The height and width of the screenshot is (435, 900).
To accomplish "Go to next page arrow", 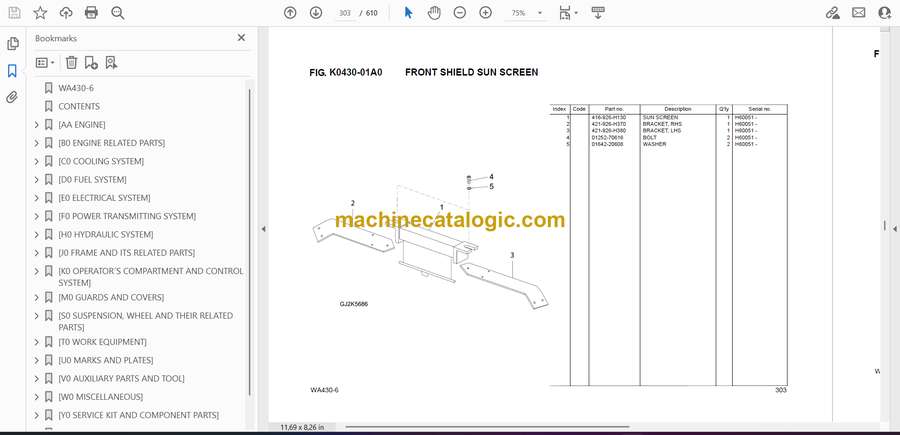I will pyautogui.click(x=316, y=13).
